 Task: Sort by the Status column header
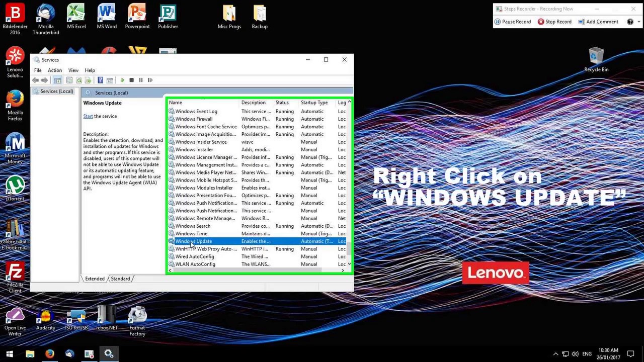[286, 103]
